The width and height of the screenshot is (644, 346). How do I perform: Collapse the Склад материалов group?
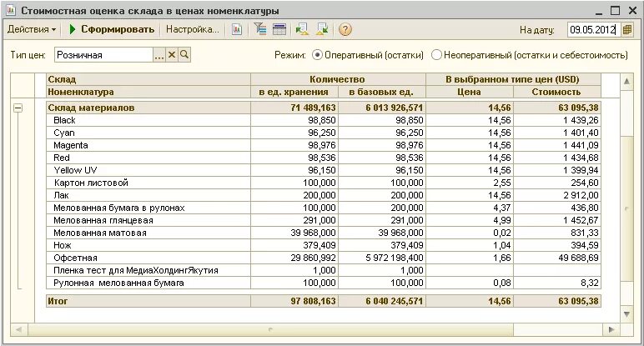[18, 108]
